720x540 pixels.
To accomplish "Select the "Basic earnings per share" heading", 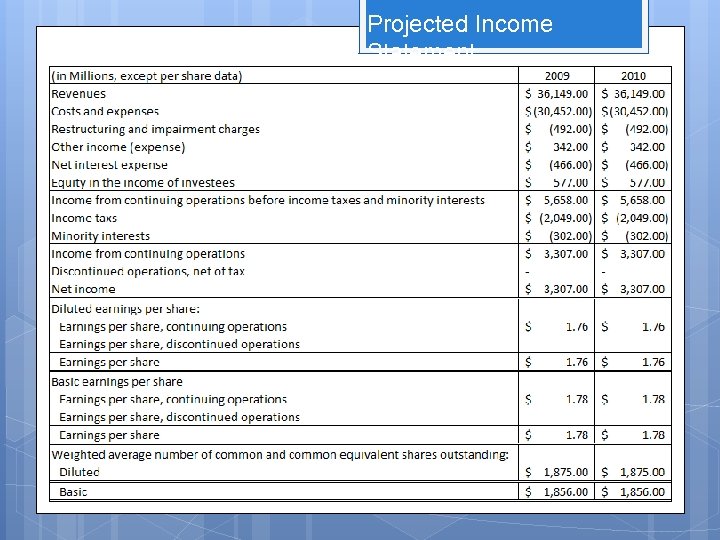I will pyautogui.click(x=117, y=382).
